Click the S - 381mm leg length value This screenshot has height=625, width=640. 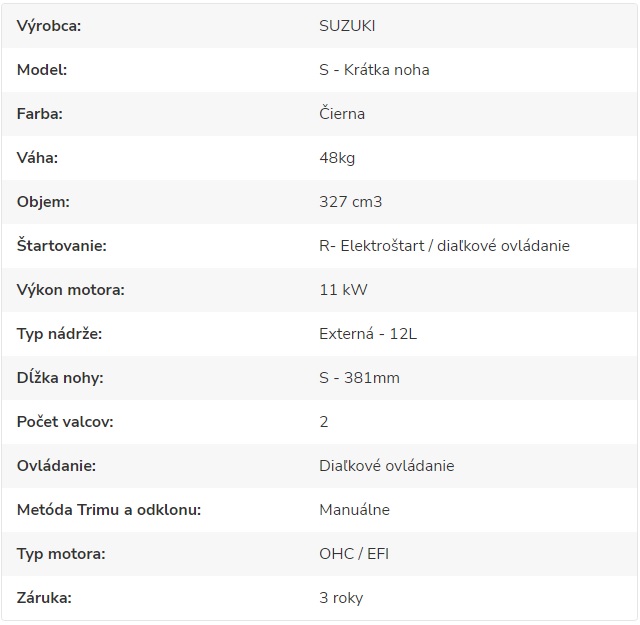pos(359,378)
